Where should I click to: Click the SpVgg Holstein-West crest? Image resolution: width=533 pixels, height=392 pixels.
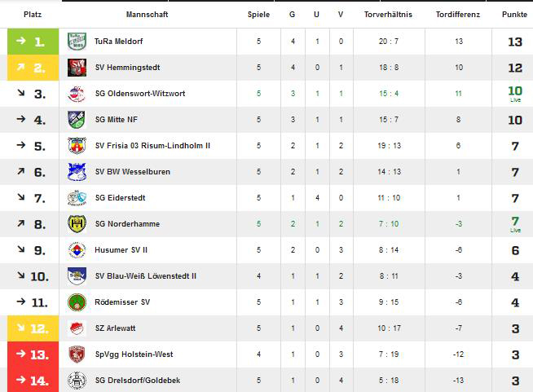coord(77,355)
